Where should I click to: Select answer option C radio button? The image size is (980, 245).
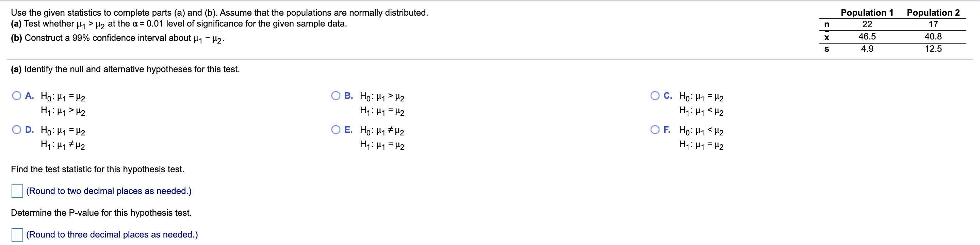coord(655,96)
